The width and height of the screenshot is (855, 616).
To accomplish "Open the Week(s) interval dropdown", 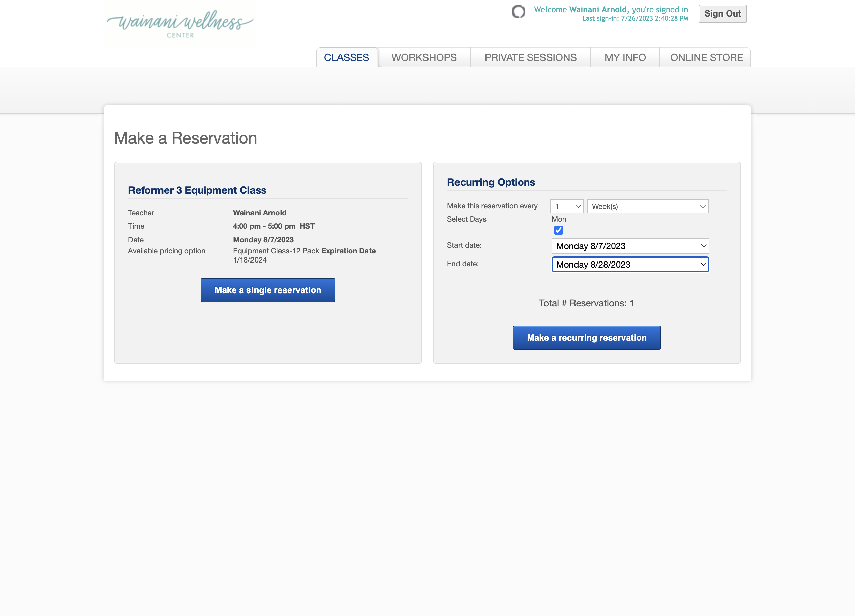I will pos(648,206).
